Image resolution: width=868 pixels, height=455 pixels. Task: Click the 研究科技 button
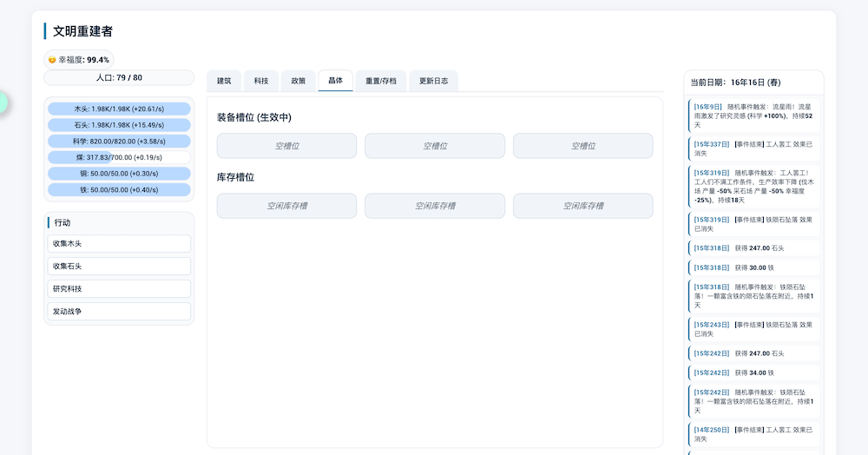tap(119, 288)
